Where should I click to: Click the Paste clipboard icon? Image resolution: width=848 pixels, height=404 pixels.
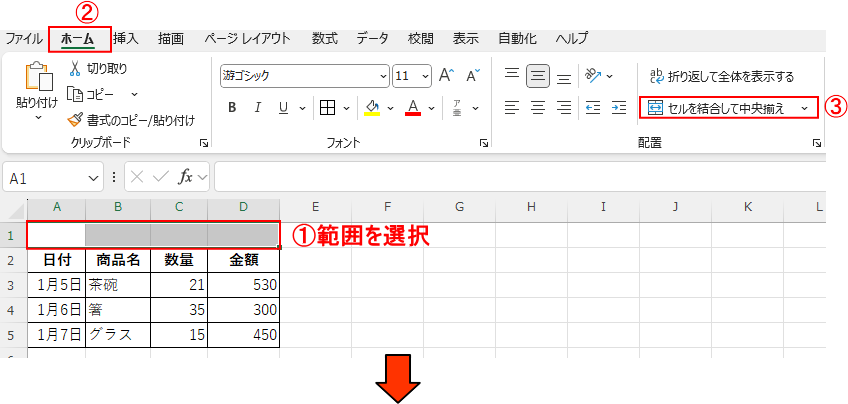coord(39,77)
